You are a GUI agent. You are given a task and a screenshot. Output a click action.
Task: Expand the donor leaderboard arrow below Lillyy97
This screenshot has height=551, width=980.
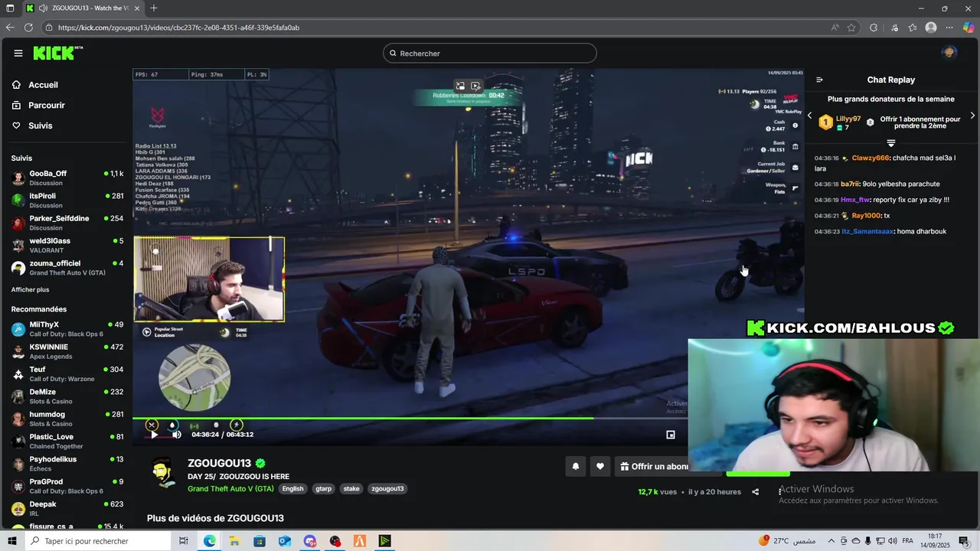[891, 143]
